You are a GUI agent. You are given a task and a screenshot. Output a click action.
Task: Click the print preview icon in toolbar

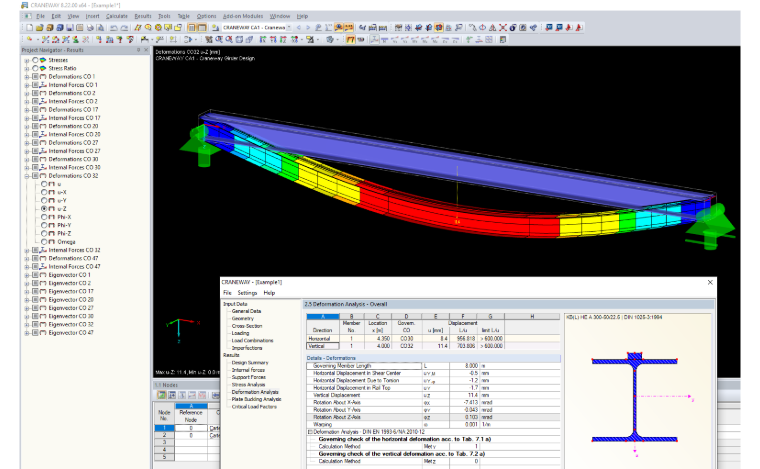[100, 28]
